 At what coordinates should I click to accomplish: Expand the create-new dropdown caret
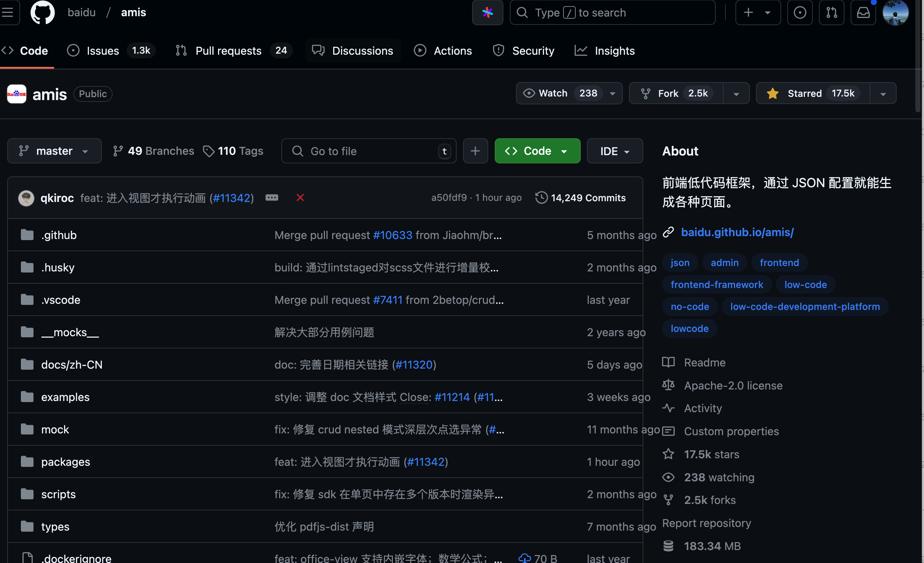[767, 12]
